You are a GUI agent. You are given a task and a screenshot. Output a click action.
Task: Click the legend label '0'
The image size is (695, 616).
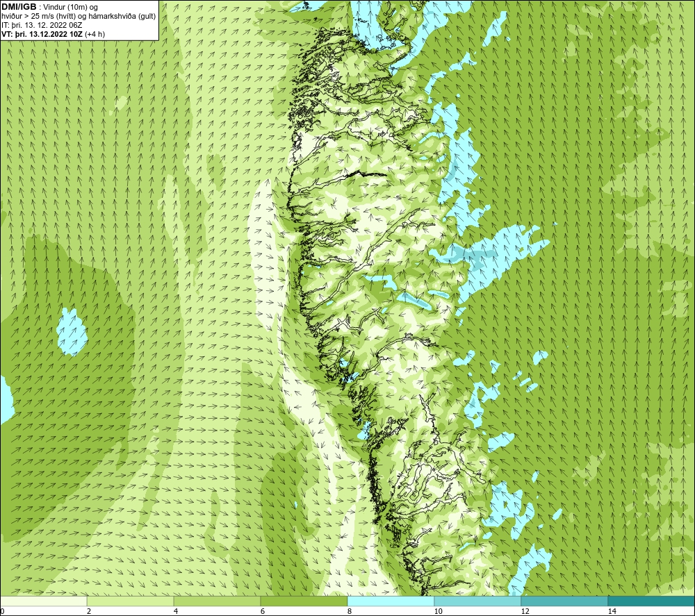point(2,611)
